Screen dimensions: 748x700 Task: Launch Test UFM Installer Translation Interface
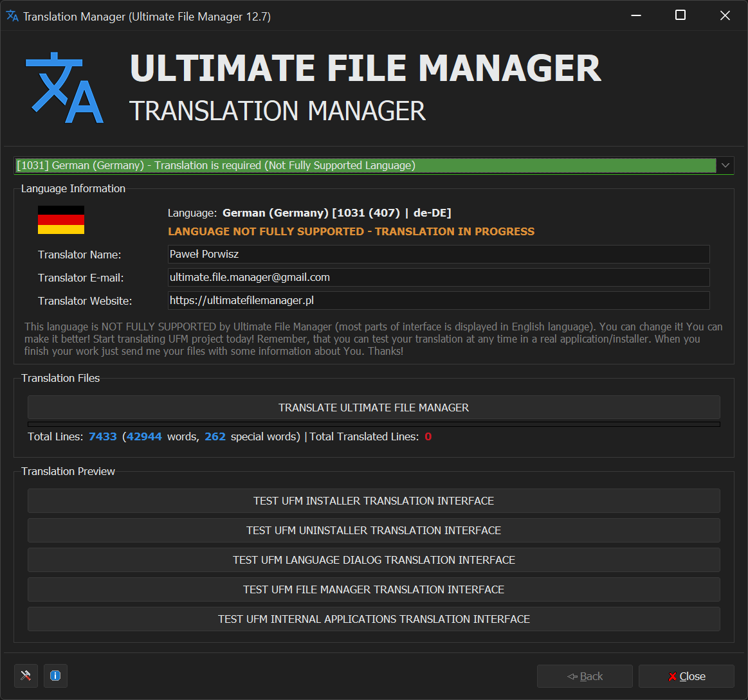click(x=374, y=501)
